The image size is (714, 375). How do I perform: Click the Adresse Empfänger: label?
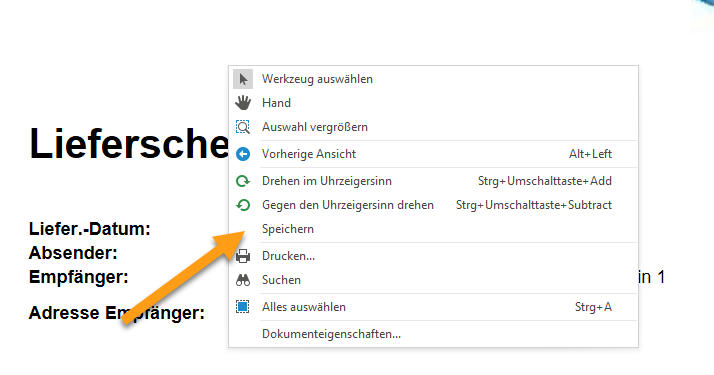[117, 313]
